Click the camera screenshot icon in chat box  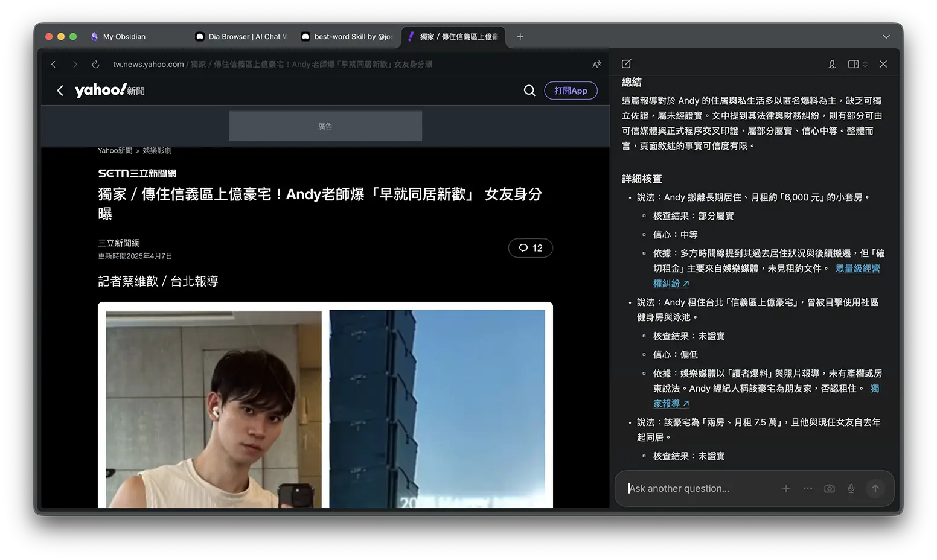tap(830, 489)
